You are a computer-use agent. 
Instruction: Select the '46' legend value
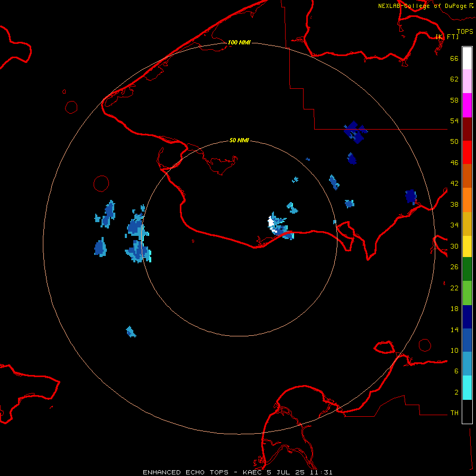click(454, 163)
